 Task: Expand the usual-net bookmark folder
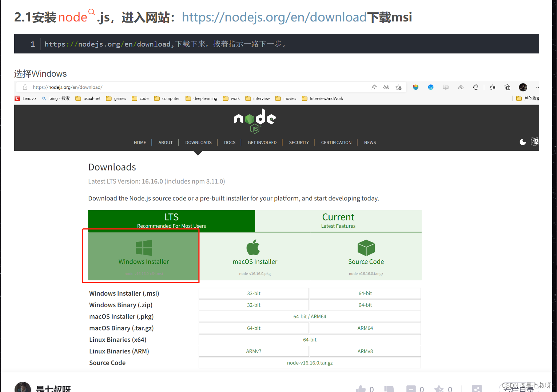pyautogui.click(x=88, y=99)
